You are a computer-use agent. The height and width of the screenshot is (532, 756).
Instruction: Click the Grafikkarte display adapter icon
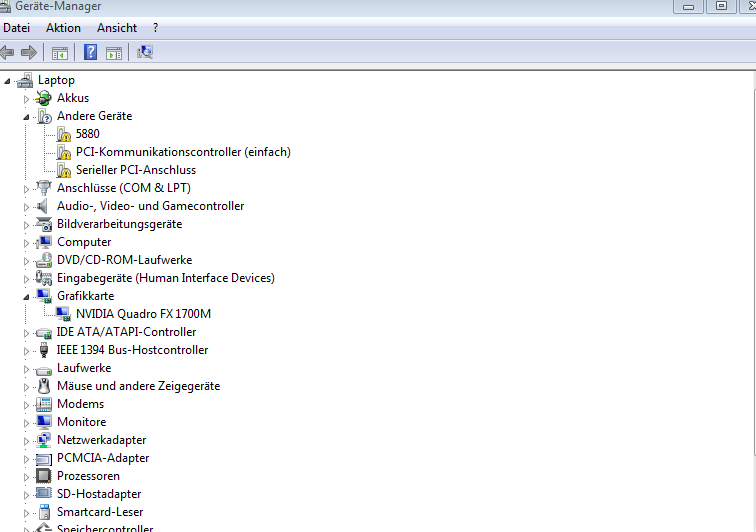(44, 296)
